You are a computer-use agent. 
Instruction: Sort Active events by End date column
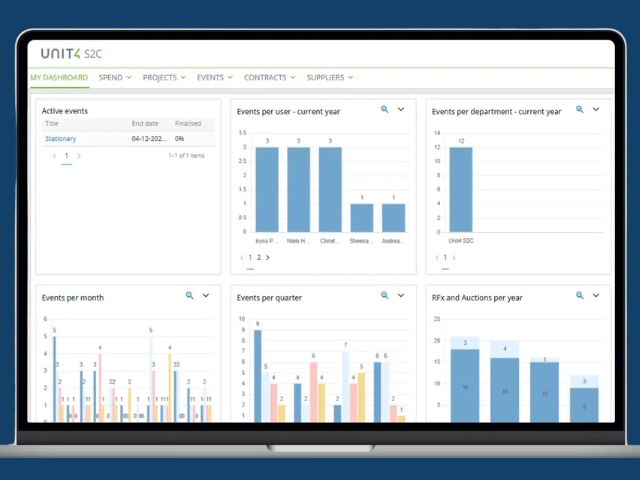145,124
